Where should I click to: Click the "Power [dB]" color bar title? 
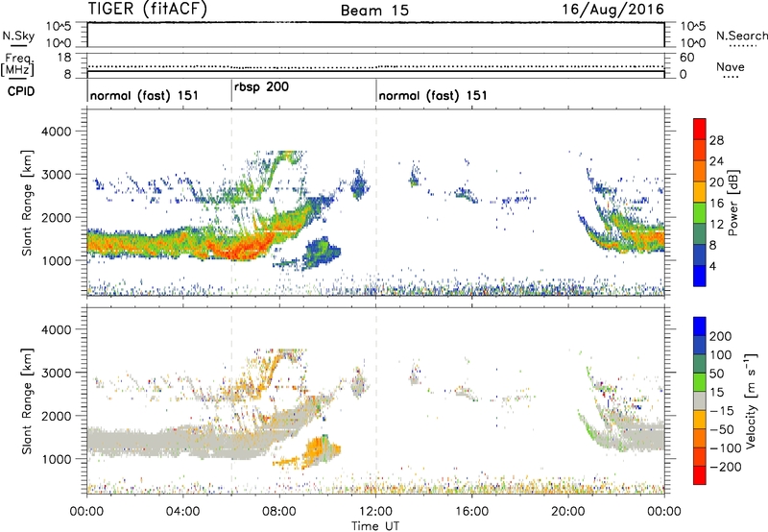point(733,203)
